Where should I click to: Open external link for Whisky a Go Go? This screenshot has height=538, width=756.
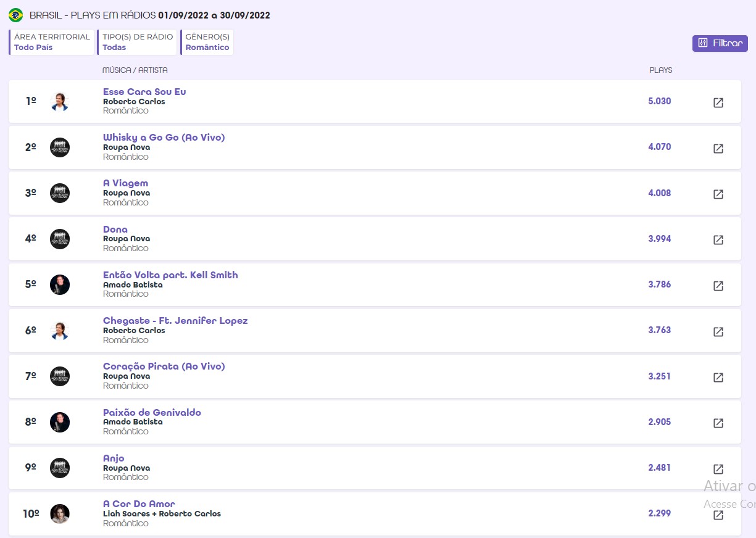point(718,149)
